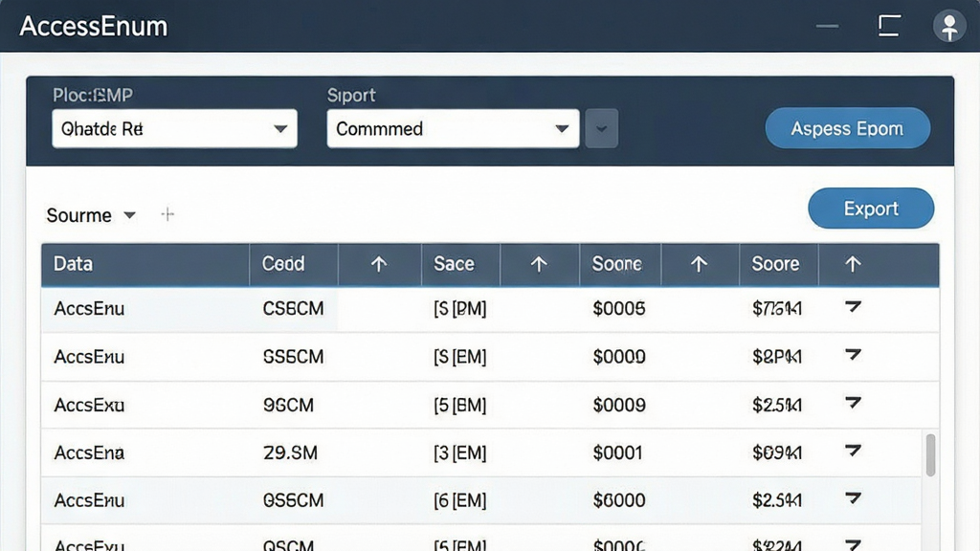Sort ascending arrow after Soone column

click(x=699, y=264)
